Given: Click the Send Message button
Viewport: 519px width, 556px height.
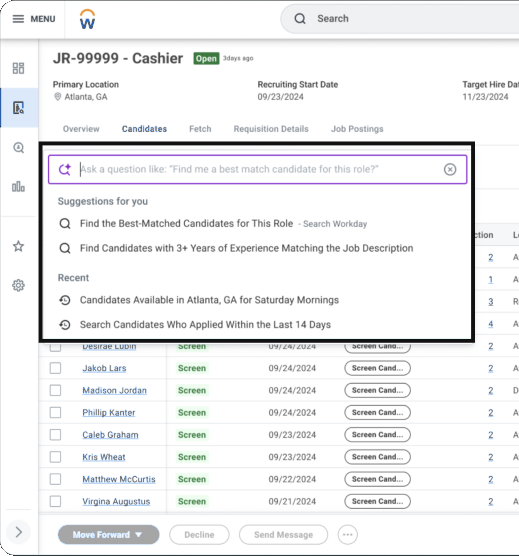Looking at the screenshot, I should point(283,535).
